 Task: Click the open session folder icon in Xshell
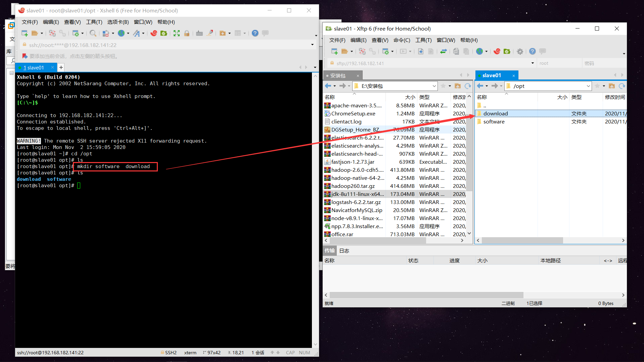click(x=34, y=33)
